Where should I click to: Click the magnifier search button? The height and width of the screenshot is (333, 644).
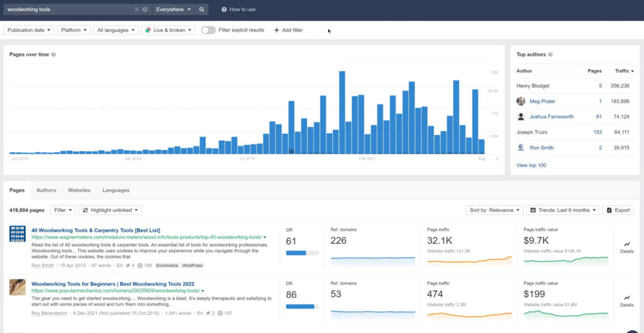[x=202, y=9]
